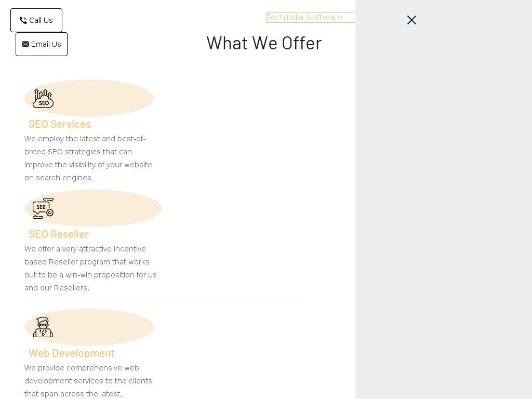This screenshot has width=532, height=399.
Task: Open the SEO Reseller heading link
Action: 58,234
